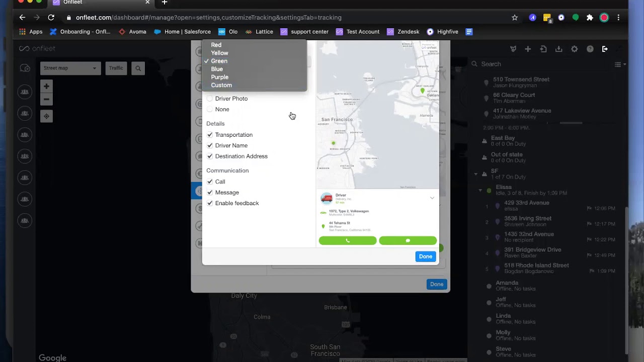Create a new task with the plus icon

click(x=528, y=49)
